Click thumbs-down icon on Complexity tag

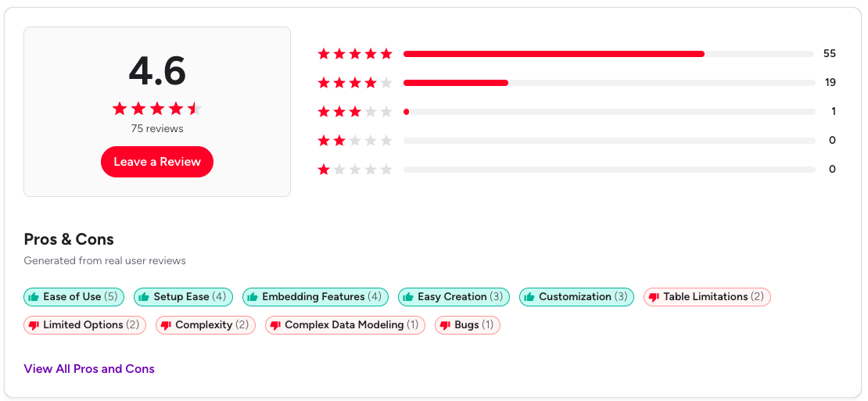(166, 325)
